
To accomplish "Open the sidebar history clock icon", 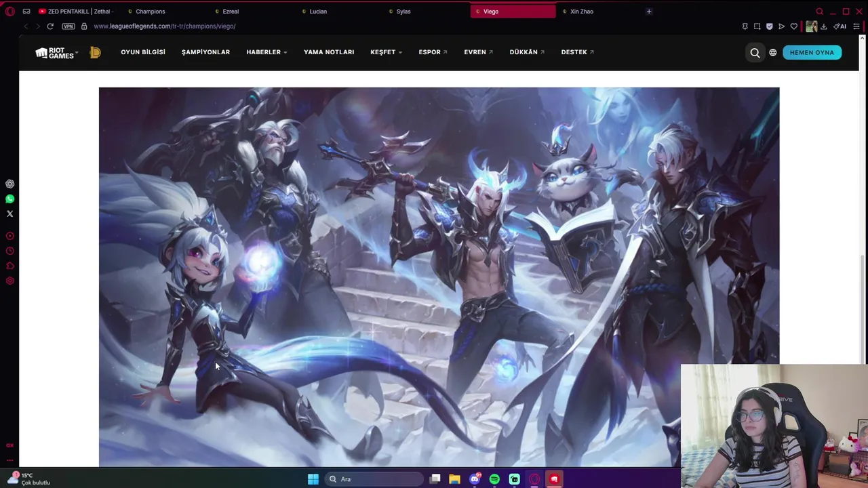I will [10, 251].
